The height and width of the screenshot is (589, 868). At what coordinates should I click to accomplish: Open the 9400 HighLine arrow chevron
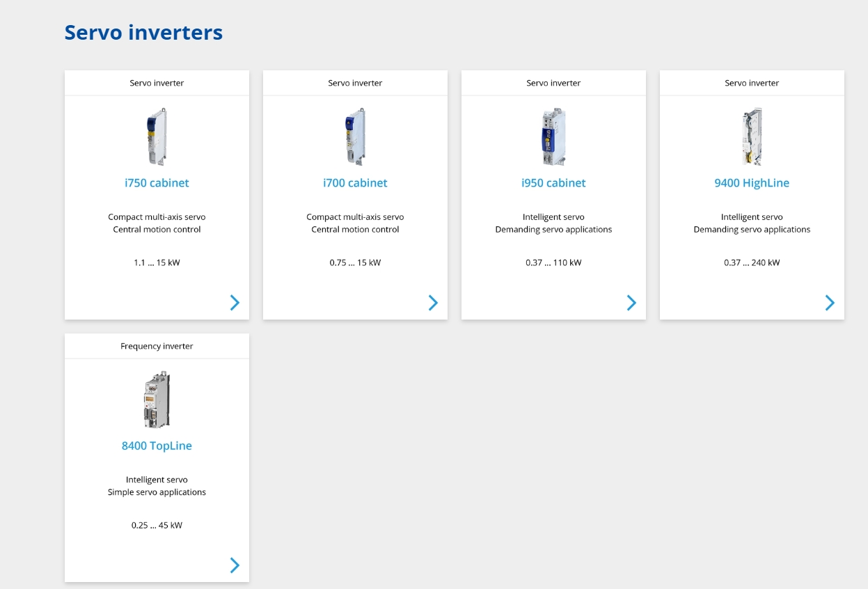point(830,302)
